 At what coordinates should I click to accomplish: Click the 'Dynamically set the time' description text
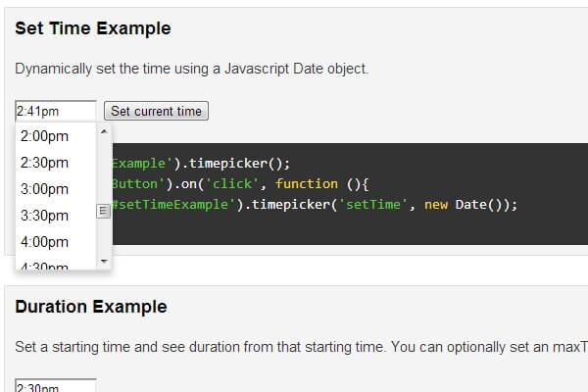(x=191, y=69)
